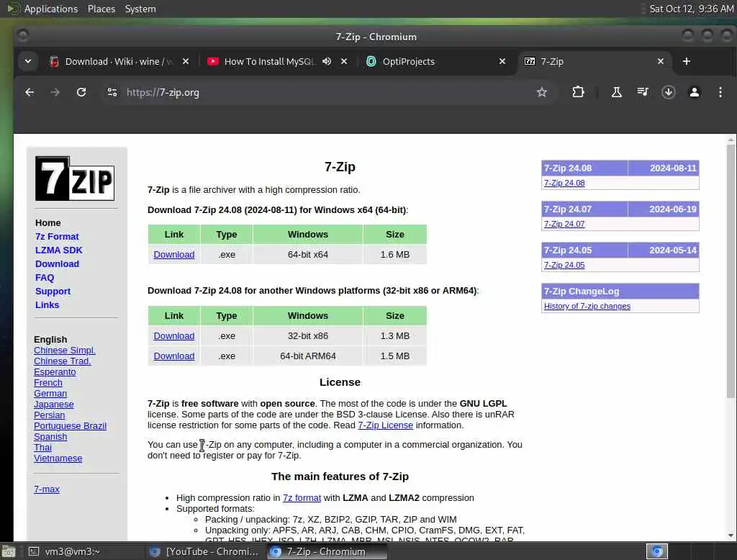Open History of 7-zip changes link
This screenshot has height=560, width=737.
coord(587,306)
